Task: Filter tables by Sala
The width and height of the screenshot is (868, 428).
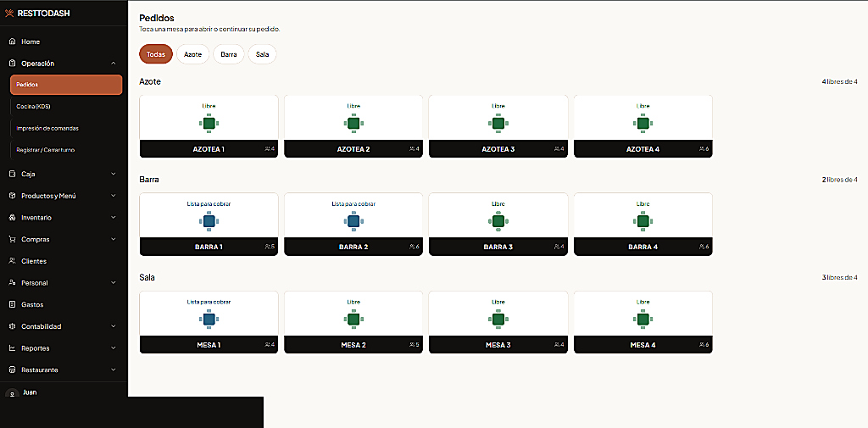Action: coord(263,54)
